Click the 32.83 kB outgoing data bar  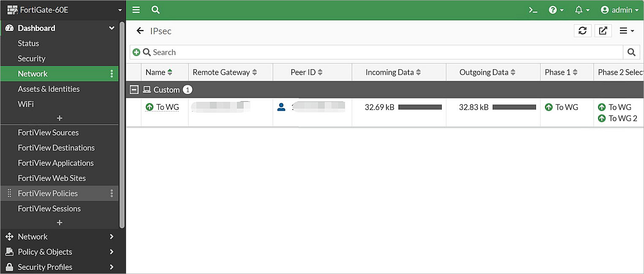pyautogui.click(x=514, y=107)
